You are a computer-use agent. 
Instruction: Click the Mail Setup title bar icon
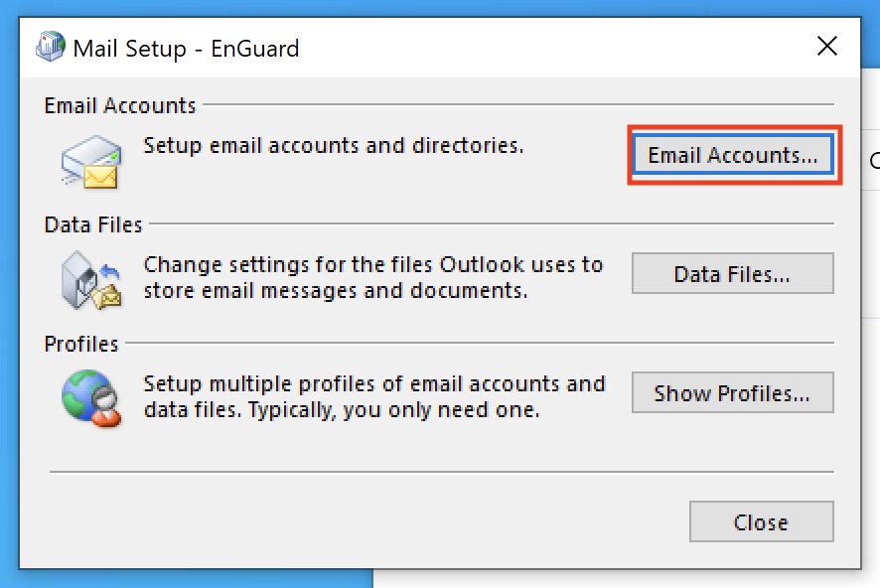(51, 47)
